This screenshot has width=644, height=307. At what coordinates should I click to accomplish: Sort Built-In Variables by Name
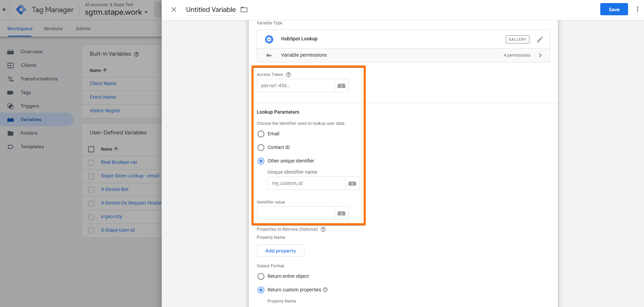[98, 70]
